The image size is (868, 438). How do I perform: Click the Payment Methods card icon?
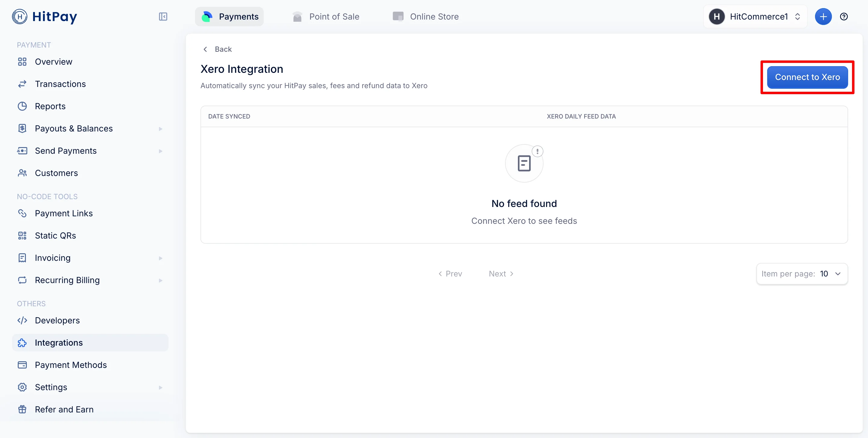pos(22,365)
